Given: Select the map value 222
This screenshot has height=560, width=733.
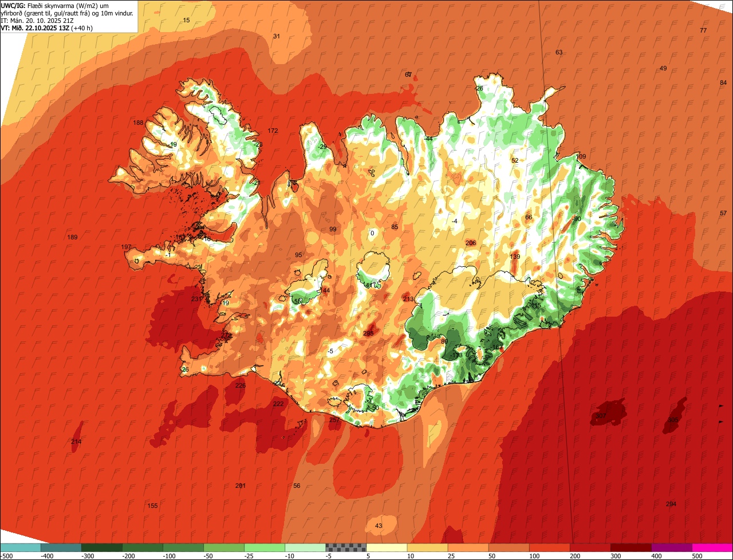Looking at the screenshot, I should (278, 404).
